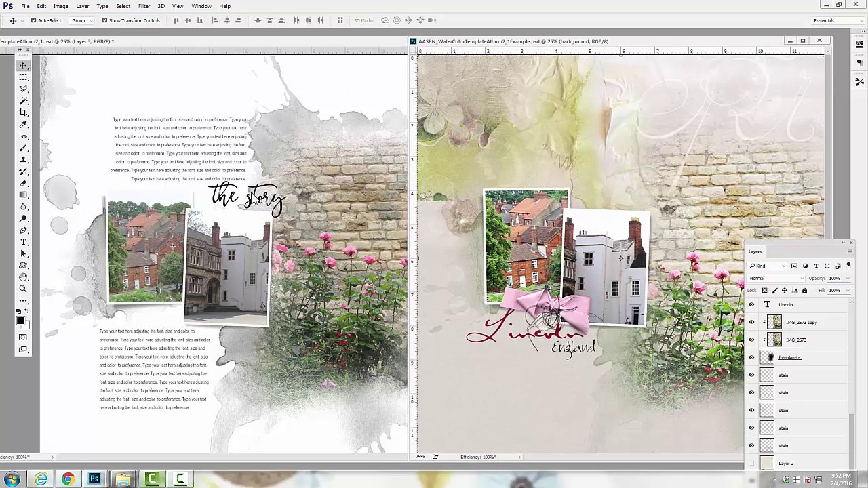Hide the fotoblendz layer

point(751,357)
